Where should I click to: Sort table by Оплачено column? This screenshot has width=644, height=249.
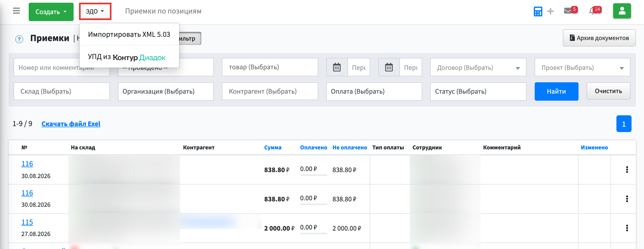[x=313, y=148]
